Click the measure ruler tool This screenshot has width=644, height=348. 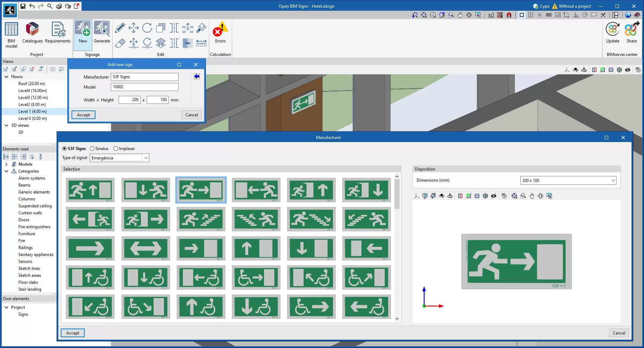coord(201,43)
